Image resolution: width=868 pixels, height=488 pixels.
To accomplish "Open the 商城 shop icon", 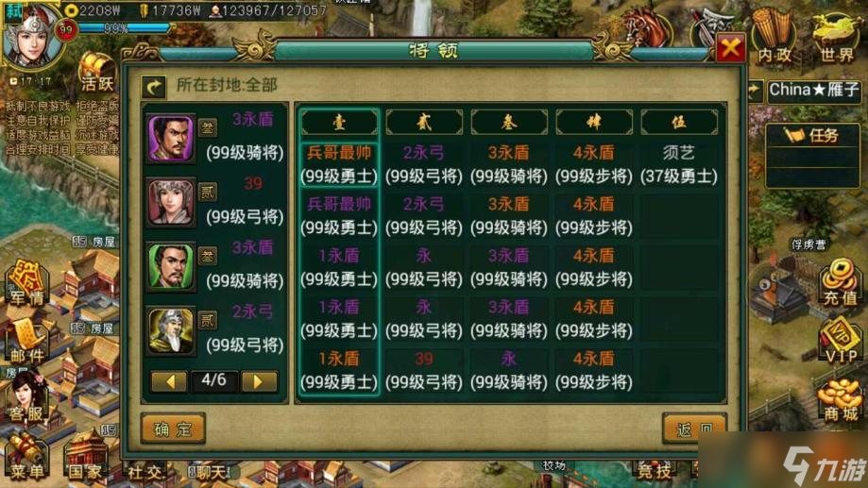I will point(841,400).
